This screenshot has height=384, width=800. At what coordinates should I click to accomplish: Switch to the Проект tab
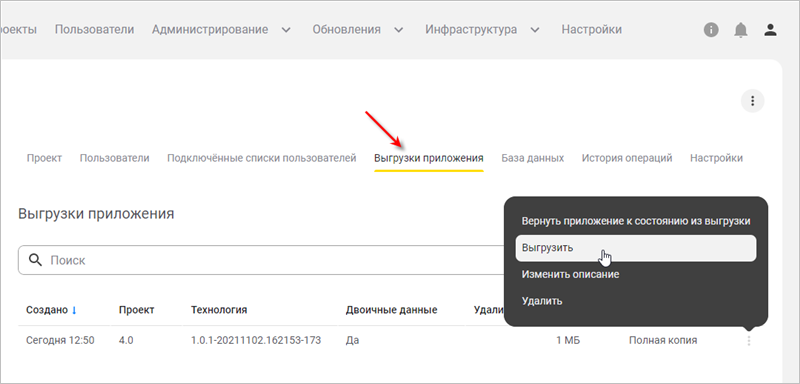[x=44, y=158]
